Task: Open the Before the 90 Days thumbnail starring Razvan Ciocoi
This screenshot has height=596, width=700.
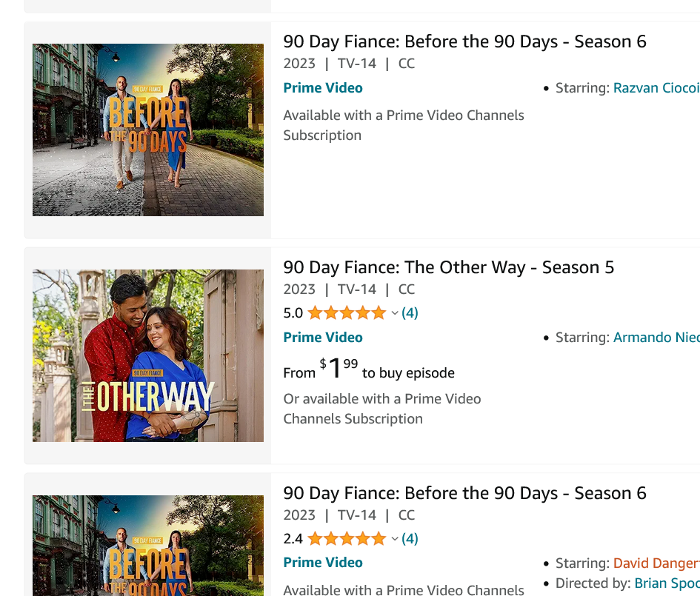Action: [148, 130]
